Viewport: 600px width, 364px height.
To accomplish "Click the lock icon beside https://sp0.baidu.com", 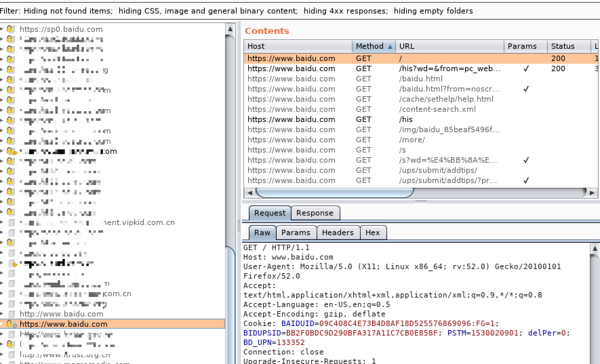I will 11,29.
